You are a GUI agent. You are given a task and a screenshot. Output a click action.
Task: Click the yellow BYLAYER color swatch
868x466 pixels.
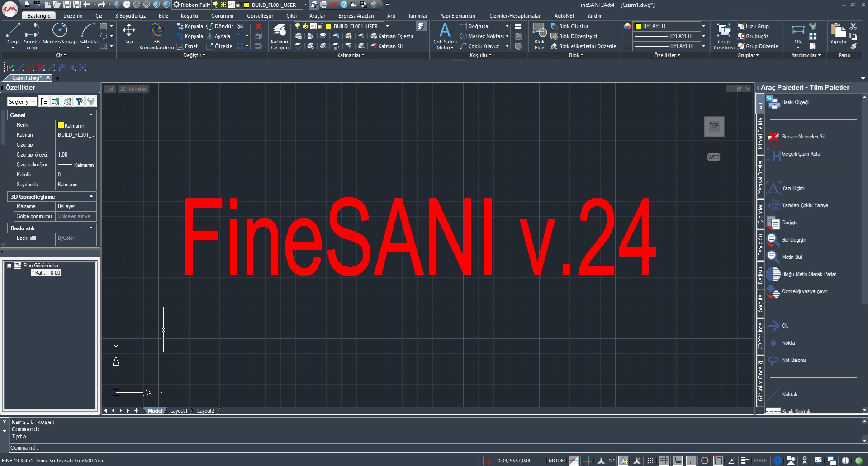click(638, 26)
